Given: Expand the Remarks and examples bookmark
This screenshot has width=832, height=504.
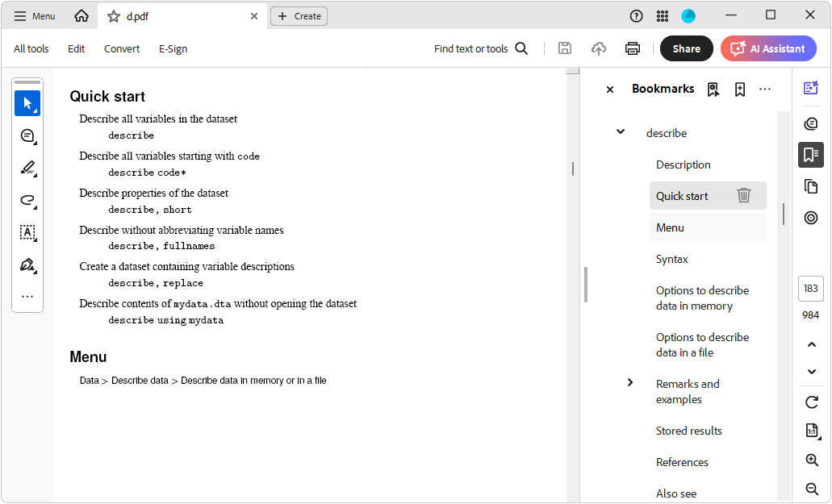Looking at the screenshot, I should [629, 383].
